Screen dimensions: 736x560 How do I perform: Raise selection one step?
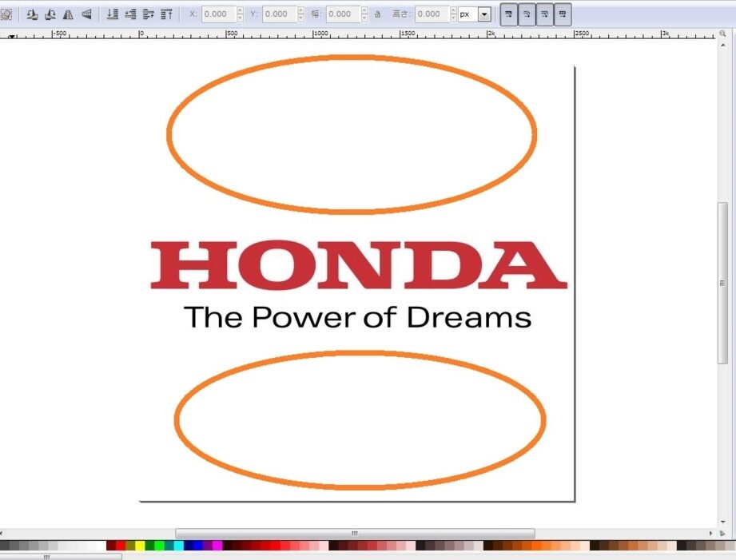point(148,14)
